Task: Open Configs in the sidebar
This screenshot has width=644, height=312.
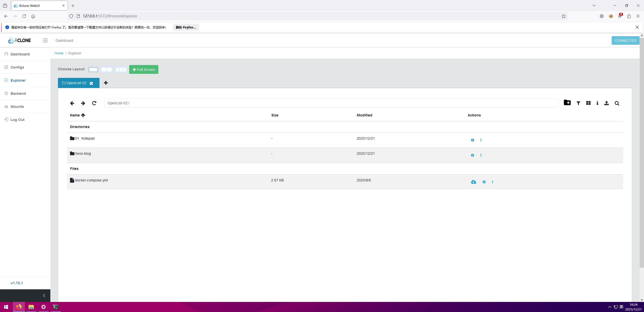Action: (25, 67)
